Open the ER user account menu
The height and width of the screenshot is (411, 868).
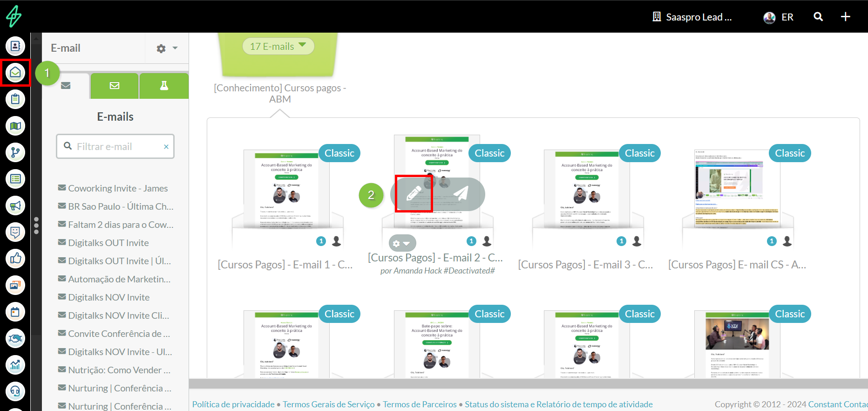[779, 17]
